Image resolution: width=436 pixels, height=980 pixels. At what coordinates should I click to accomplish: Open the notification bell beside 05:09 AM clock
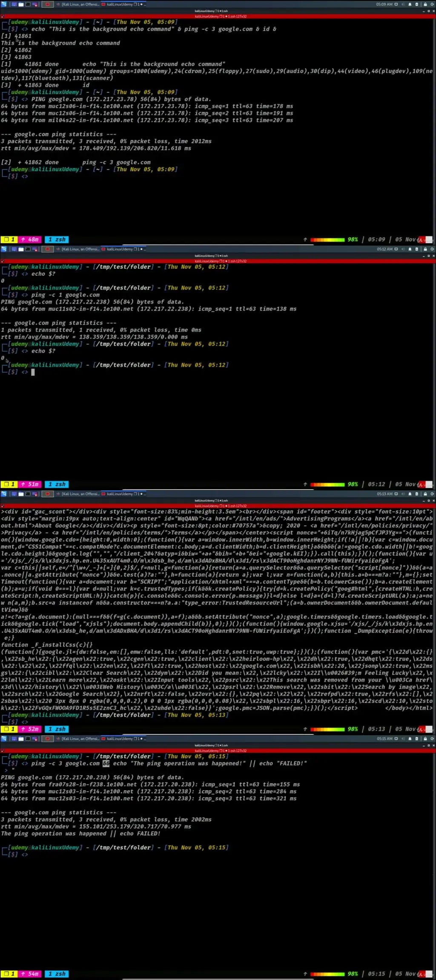(x=410, y=4)
